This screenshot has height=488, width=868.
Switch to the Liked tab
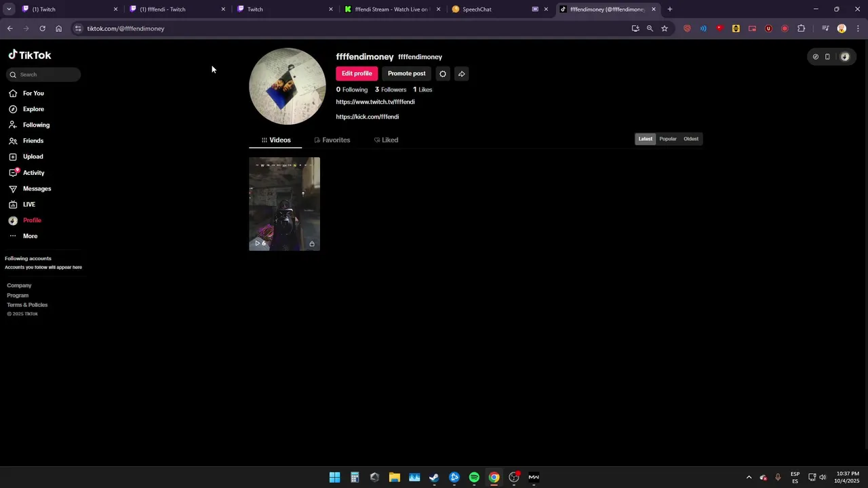[x=387, y=140]
